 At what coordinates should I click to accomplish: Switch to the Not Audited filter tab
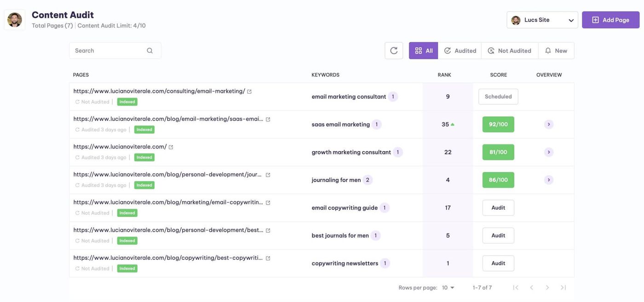(510, 51)
